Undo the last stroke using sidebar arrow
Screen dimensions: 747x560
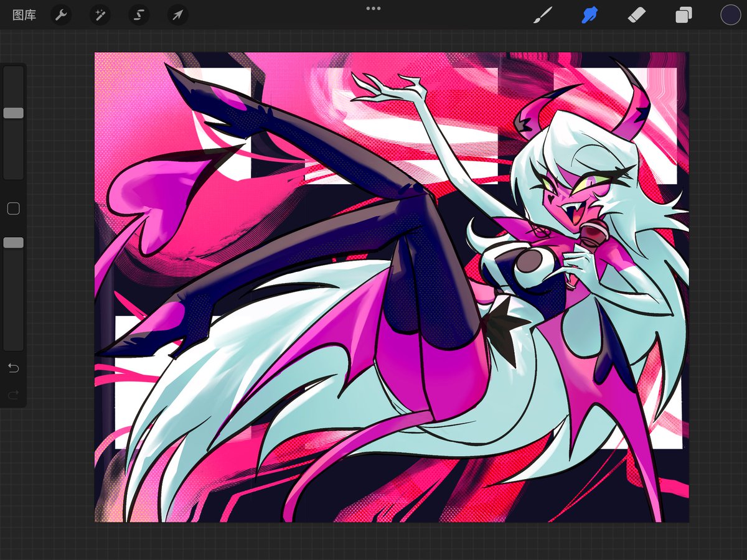13,368
